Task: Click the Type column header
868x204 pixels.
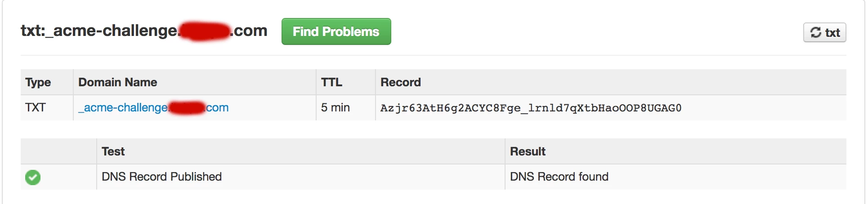Action: 38,82
